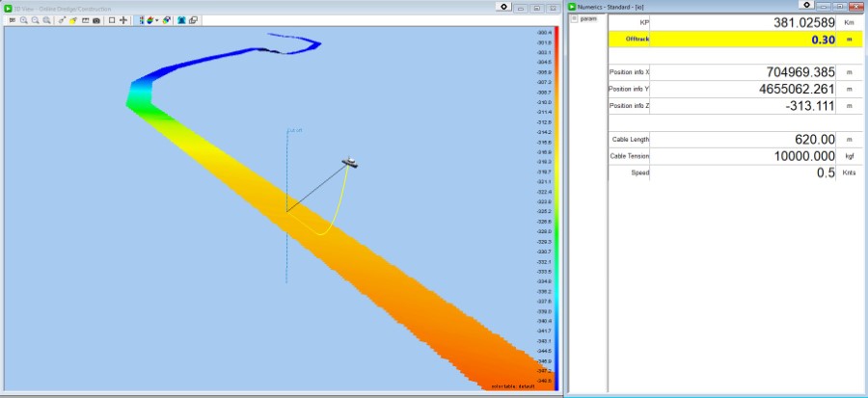Click the 3D View Online Dredge/Construction title
868x398 pixels.
(62, 9)
